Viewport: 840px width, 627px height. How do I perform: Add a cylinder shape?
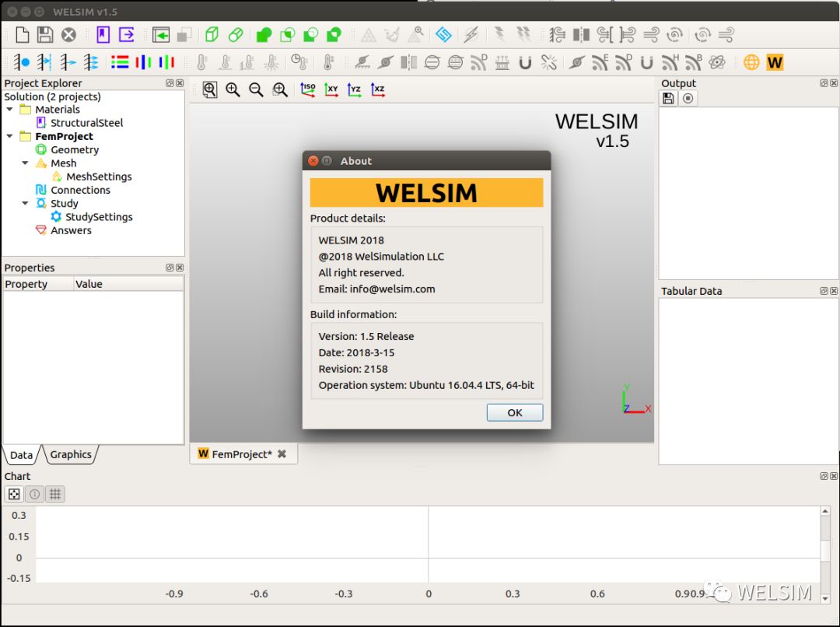(236, 35)
